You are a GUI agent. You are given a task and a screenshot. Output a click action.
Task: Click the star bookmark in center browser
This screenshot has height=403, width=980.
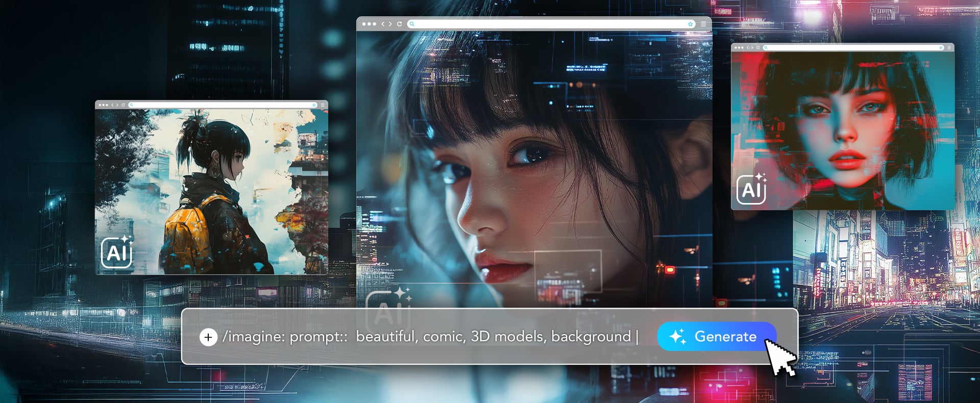tap(690, 24)
